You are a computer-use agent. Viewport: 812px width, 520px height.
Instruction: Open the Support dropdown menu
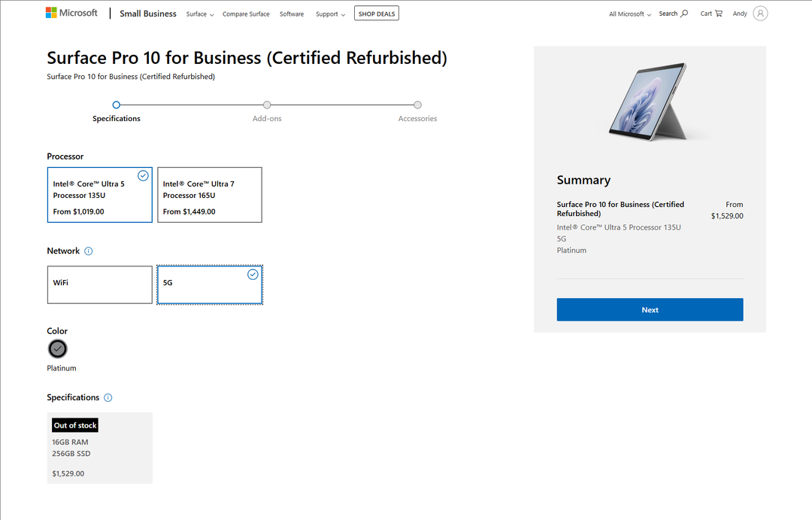pos(330,14)
